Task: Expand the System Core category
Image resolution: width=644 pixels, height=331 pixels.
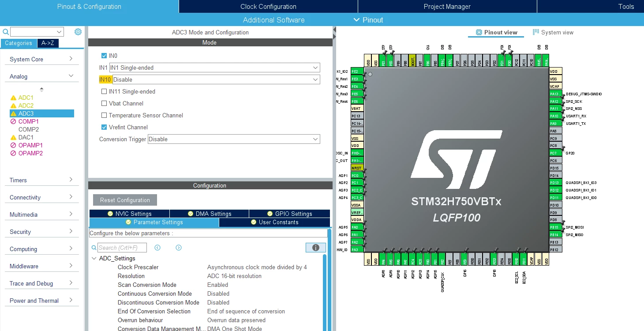Action: click(x=41, y=59)
